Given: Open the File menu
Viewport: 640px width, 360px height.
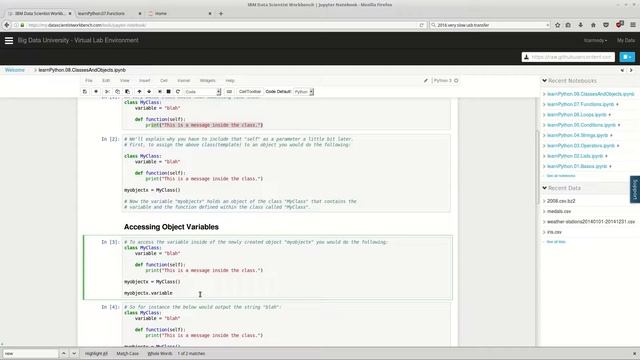Looking at the screenshot, I should point(89,81).
